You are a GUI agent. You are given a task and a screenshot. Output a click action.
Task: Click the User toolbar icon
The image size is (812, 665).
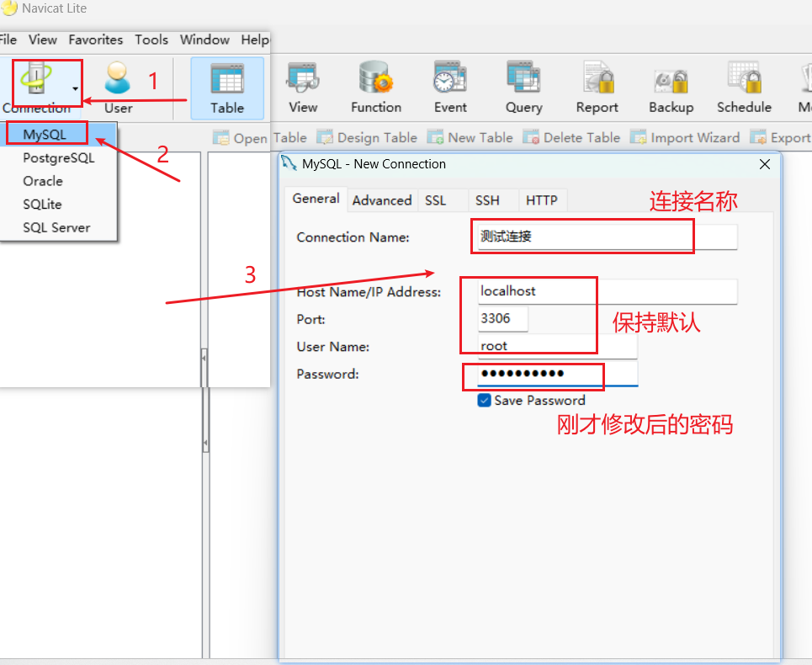tap(118, 88)
